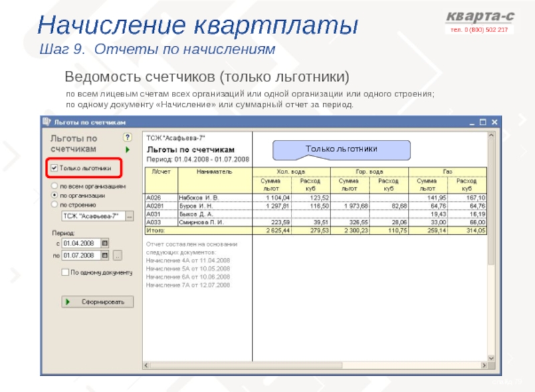Click horizontal scroll right arrow
The height and width of the screenshot is (392, 535).
point(484,365)
